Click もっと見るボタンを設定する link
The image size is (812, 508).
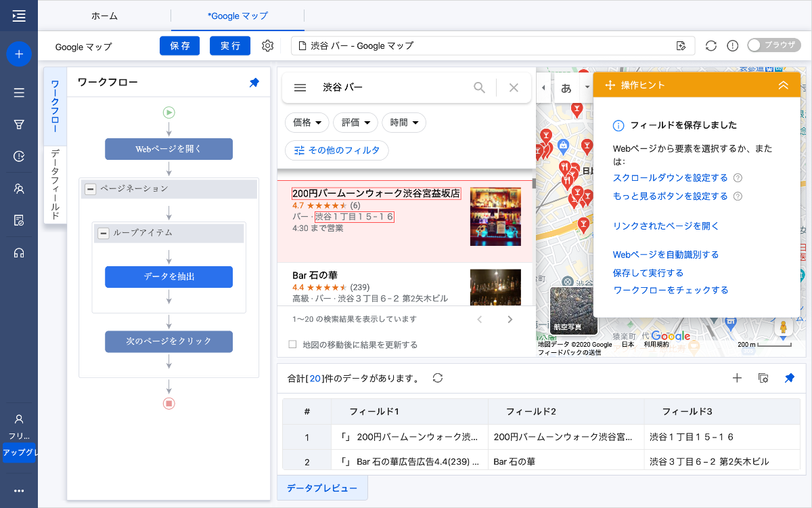[670, 196]
